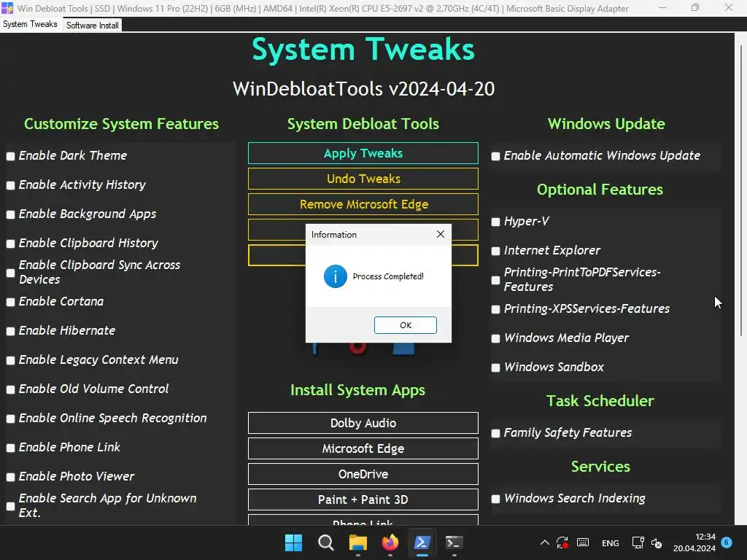Install Microsoft Edge system app

[363, 448]
